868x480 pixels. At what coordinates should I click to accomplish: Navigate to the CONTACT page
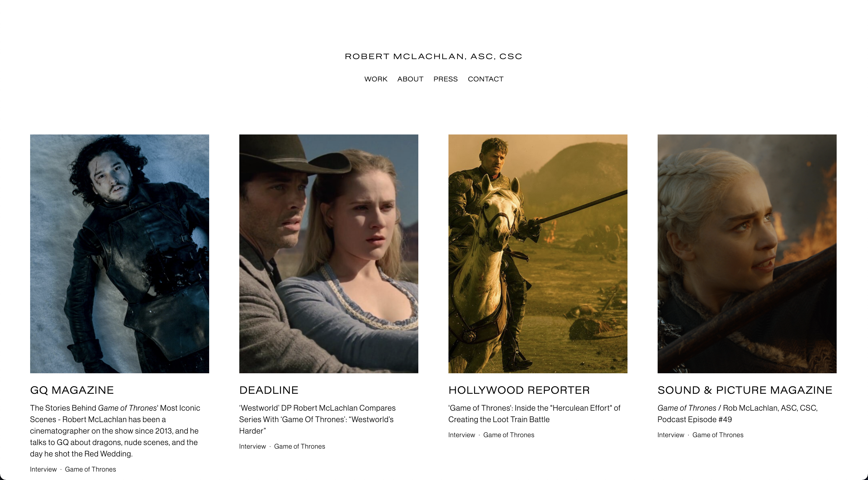485,79
